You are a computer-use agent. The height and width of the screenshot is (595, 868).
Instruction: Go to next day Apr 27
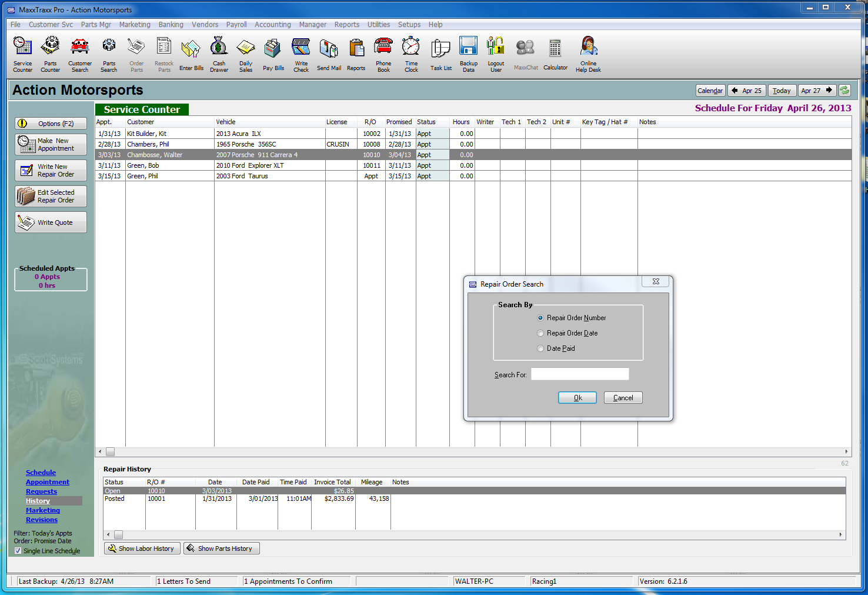817,91
